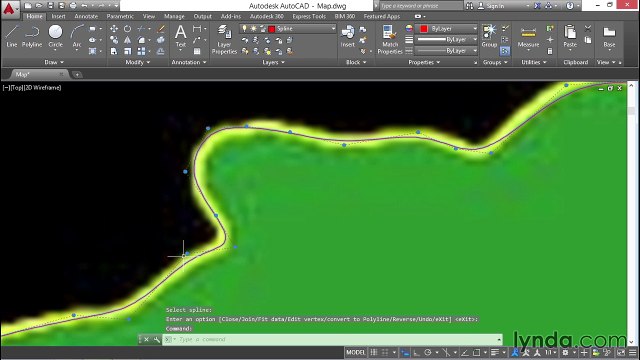
Task: Toggle grid display in status bar
Action: [374, 352]
